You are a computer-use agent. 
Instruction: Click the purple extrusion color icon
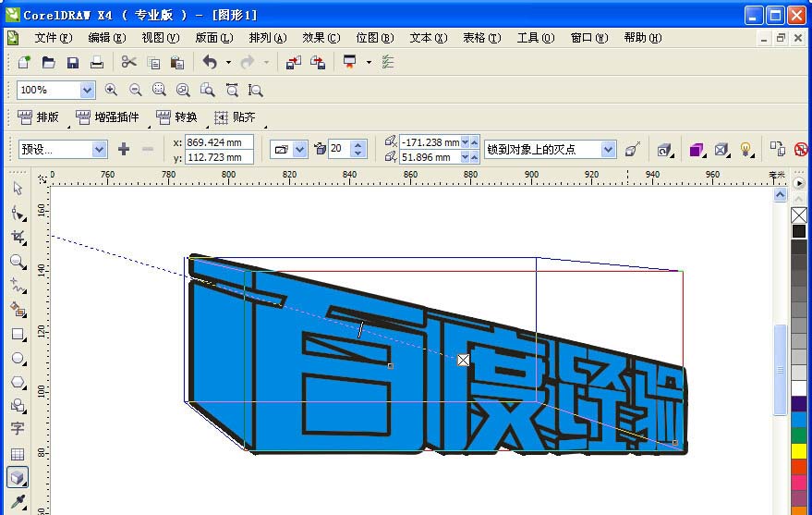coord(697,149)
